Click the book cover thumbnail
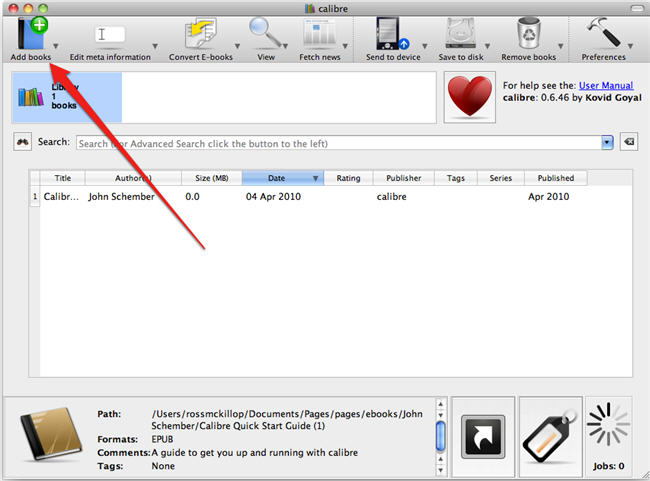The image size is (650, 481). pyautogui.click(x=52, y=434)
